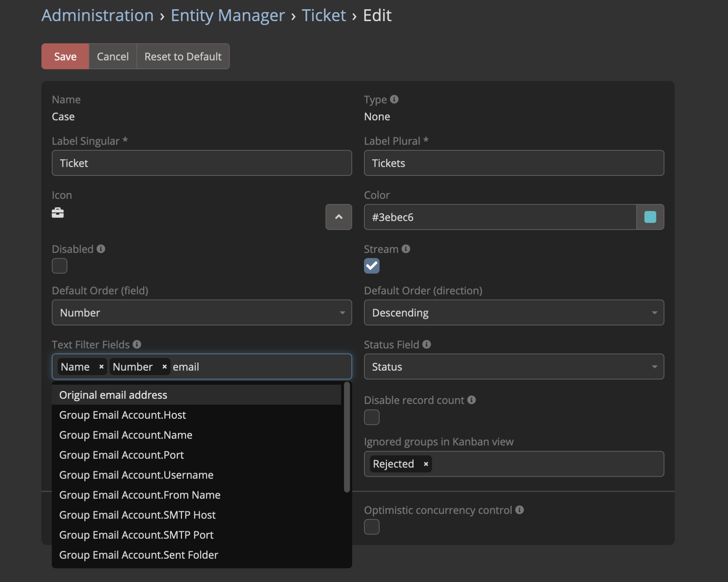
Task: Open the Default Order field dropdown
Action: click(x=202, y=313)
